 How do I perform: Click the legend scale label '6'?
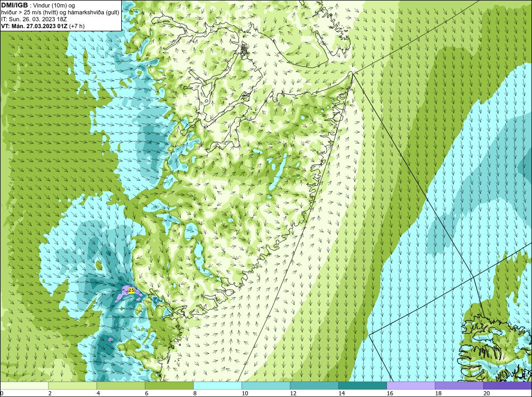coord(147,393)
